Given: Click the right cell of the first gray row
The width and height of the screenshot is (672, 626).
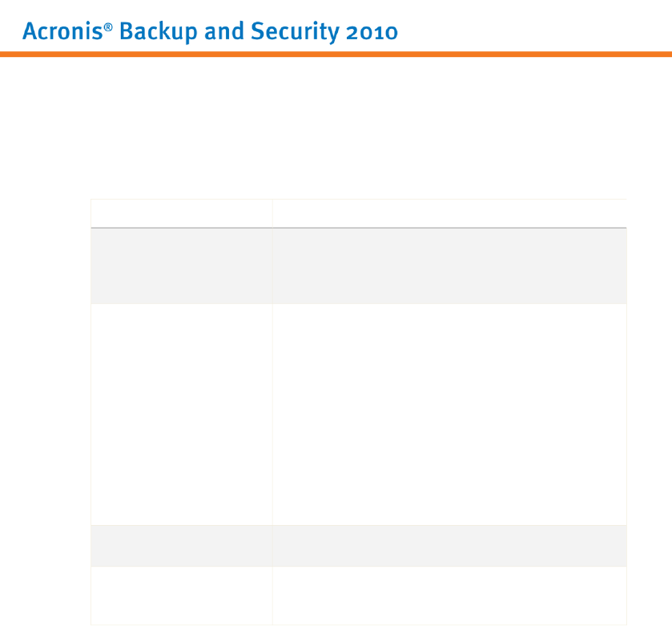Looking at the screenshot, I should (449, 266).
